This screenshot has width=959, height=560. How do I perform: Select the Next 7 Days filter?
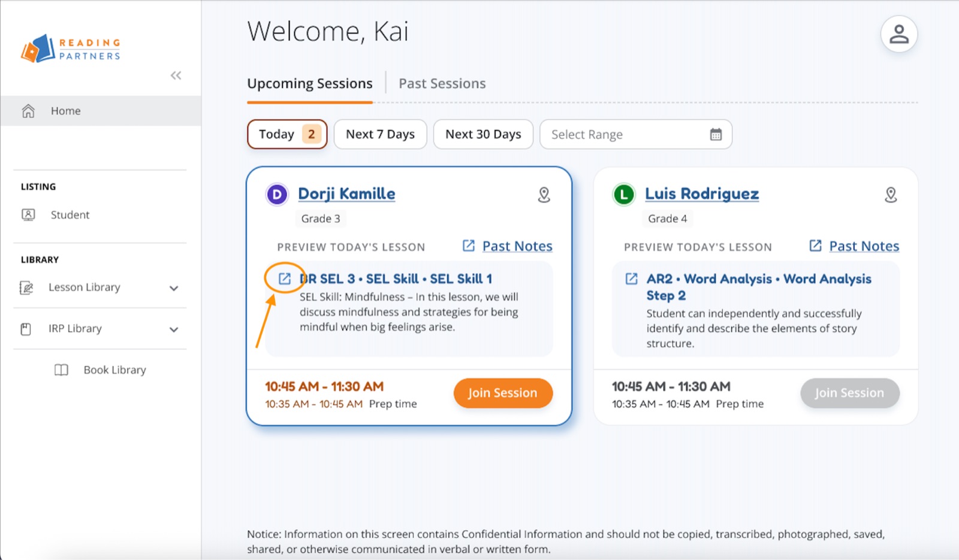380,134
